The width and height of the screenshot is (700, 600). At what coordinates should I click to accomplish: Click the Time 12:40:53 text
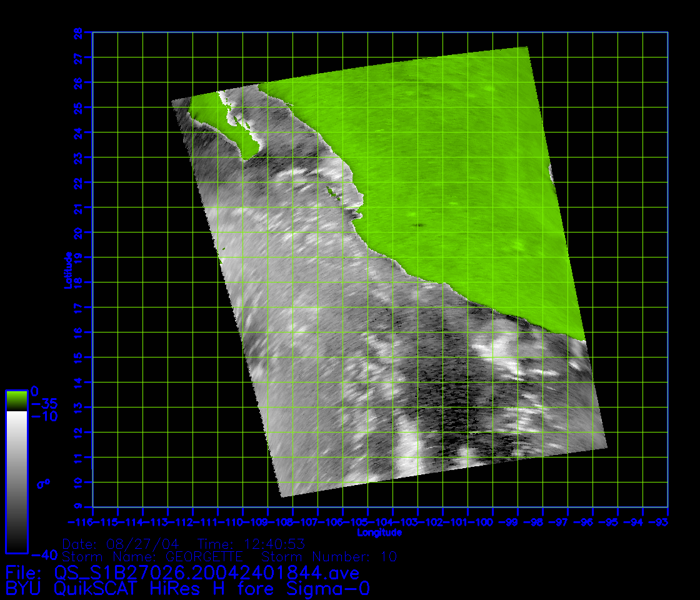[251, 544]
